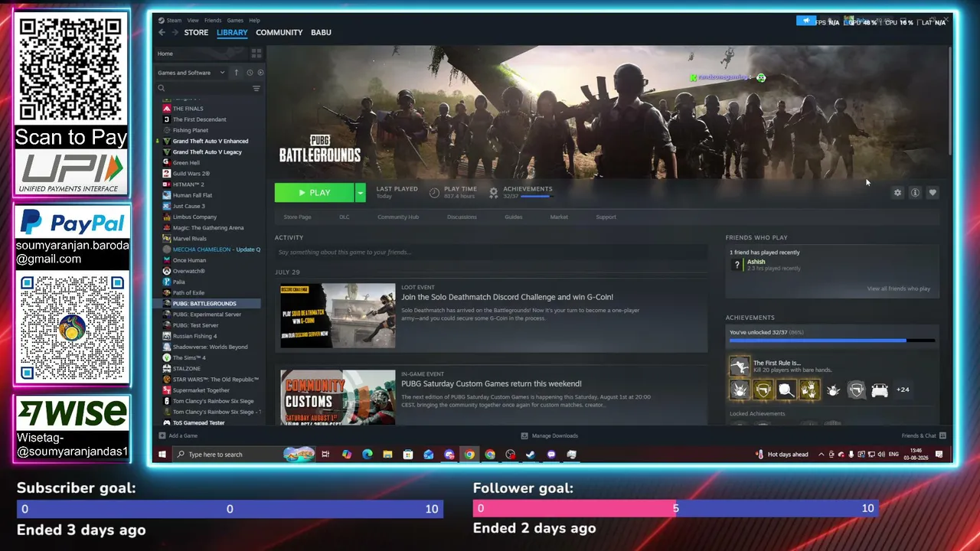The height and width of the screenshot is (551, 980).
Task: Open game info icon
Action: (915, 193)
